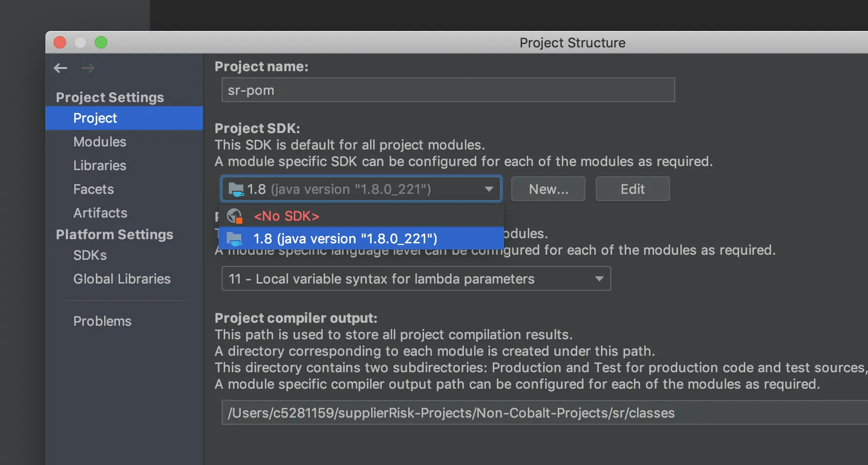This screenshot has height=465, width=868.
Task: Click the back navigation arrow
Action: (61, 68)
